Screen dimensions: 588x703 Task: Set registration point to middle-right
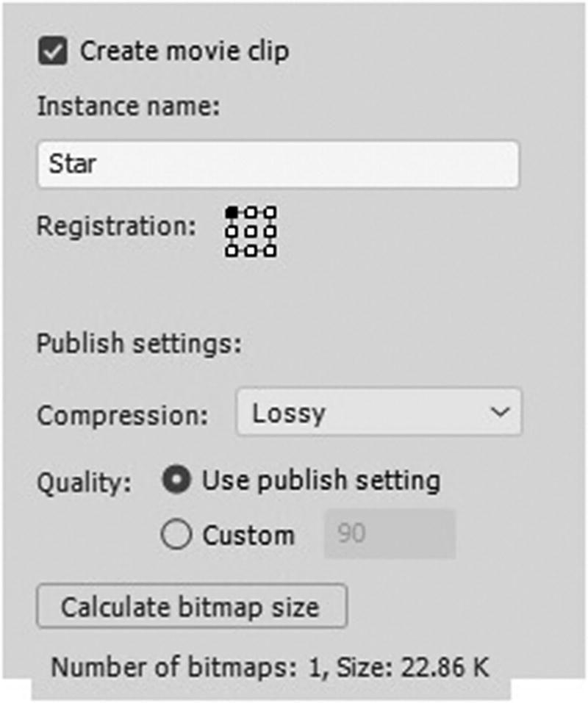click(x=270, y=231)
